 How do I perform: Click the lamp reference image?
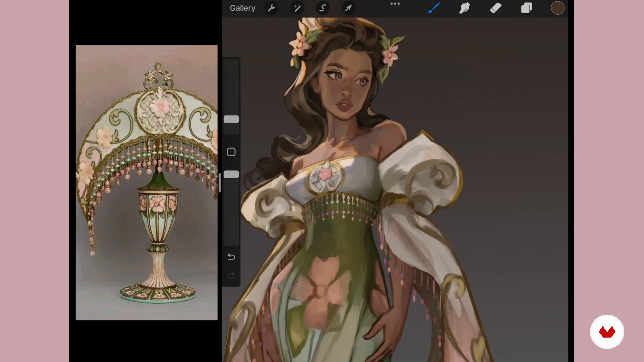pos(147,183)
